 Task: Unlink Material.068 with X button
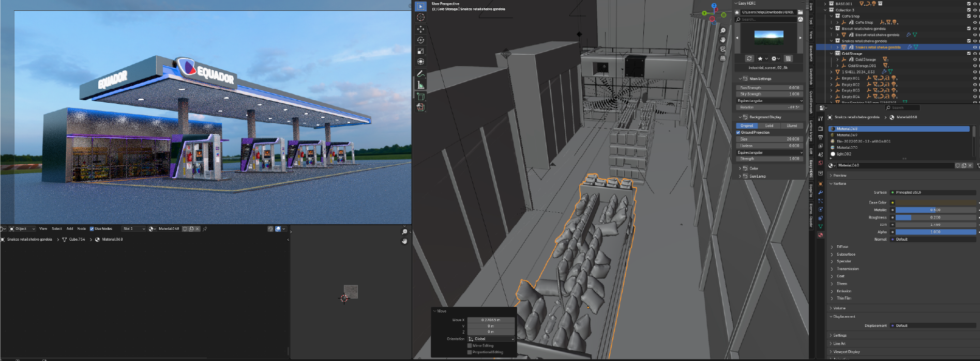pos(970,165)
